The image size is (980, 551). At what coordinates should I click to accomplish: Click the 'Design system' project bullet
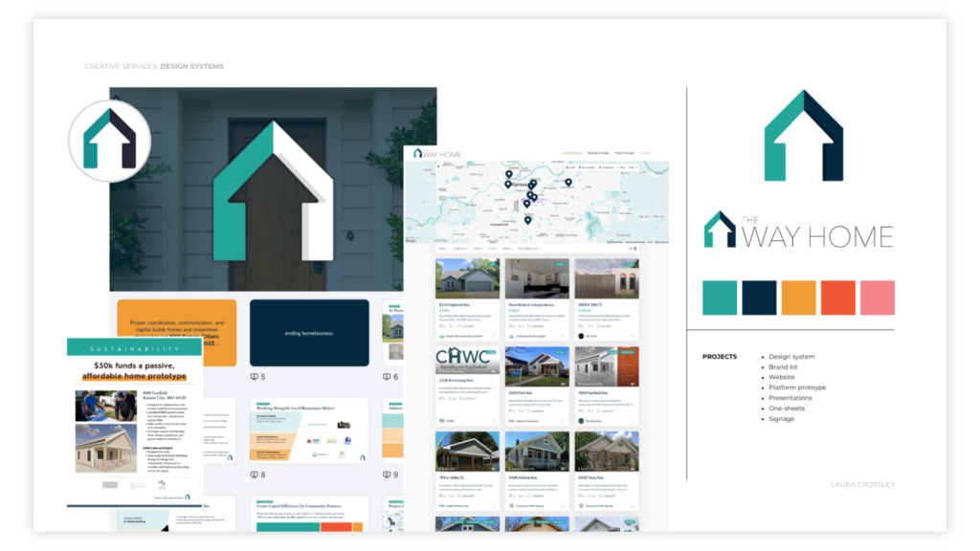click(791, 357)
